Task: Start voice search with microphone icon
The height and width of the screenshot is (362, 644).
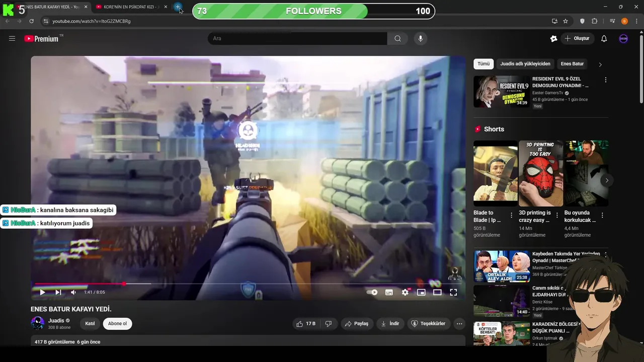Action: point(421,39)
